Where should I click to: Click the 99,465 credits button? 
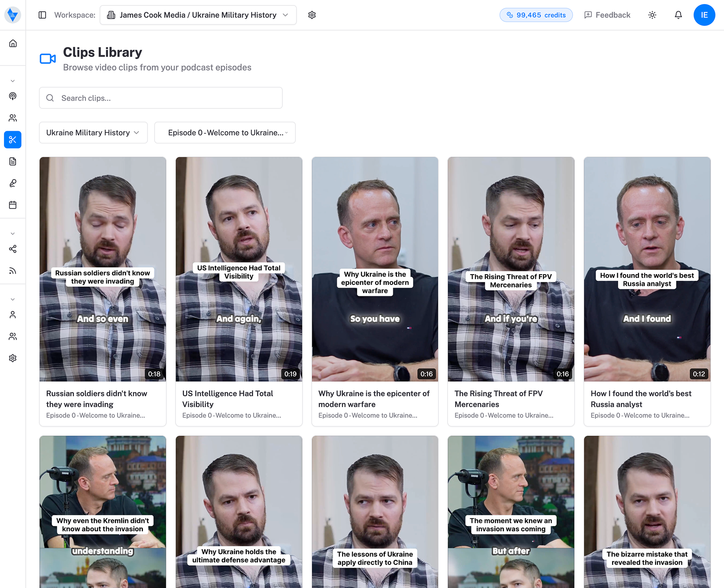[536, 15]
